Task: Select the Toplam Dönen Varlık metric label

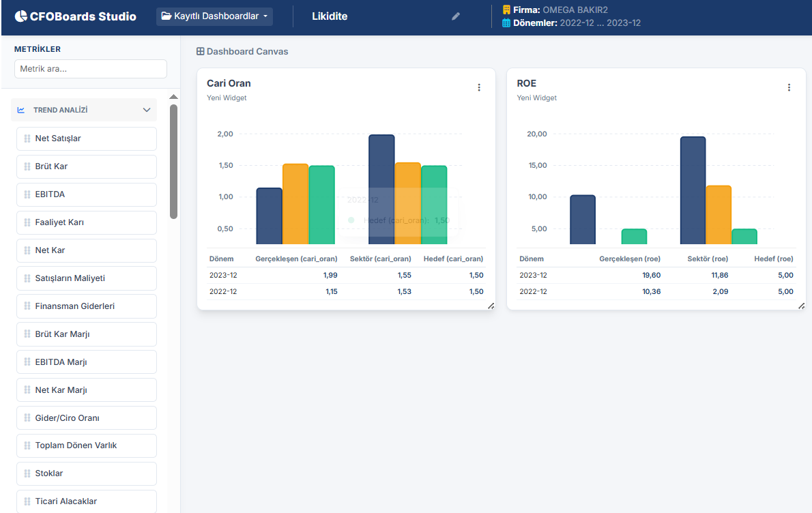Action: tap(76, 445)
